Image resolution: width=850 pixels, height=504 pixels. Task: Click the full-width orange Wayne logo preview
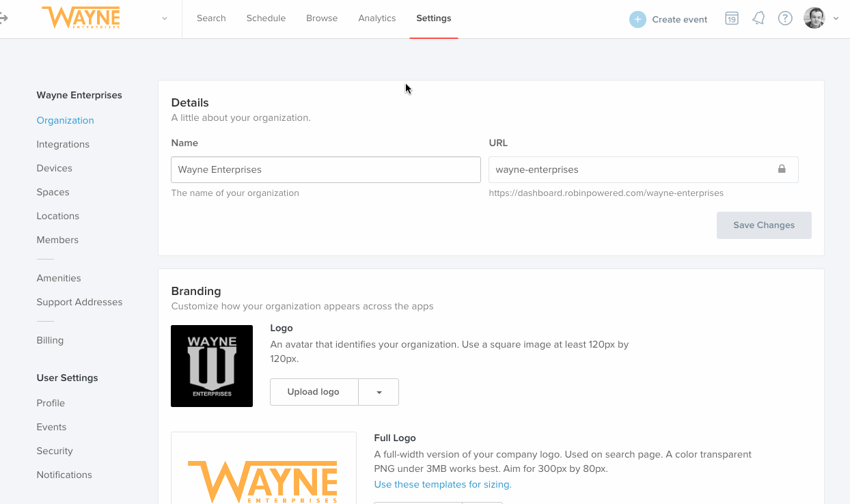[263, 468]
